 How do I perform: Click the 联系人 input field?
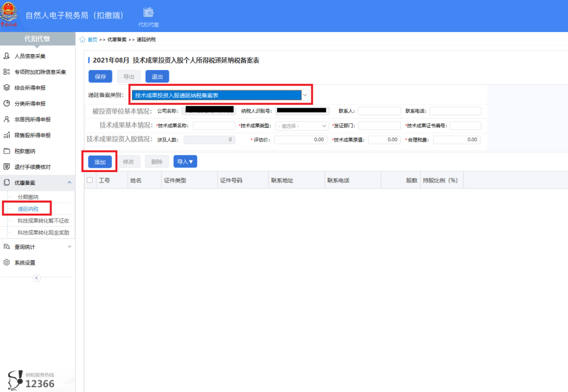(379, 110)
